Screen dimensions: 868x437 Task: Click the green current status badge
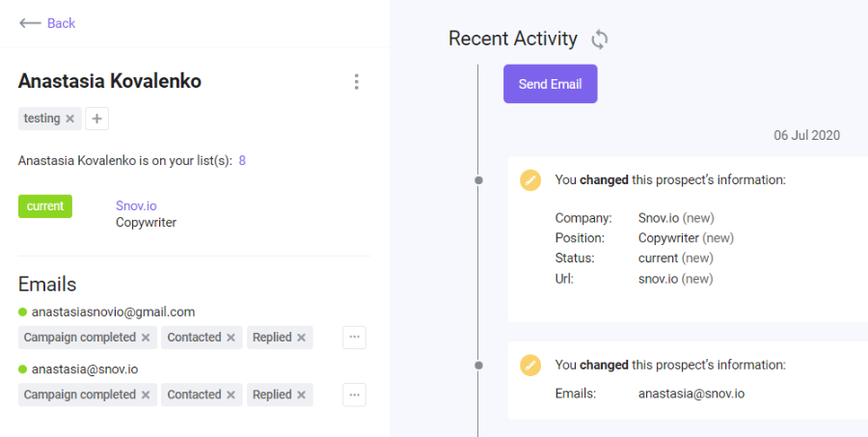(45, 206)
